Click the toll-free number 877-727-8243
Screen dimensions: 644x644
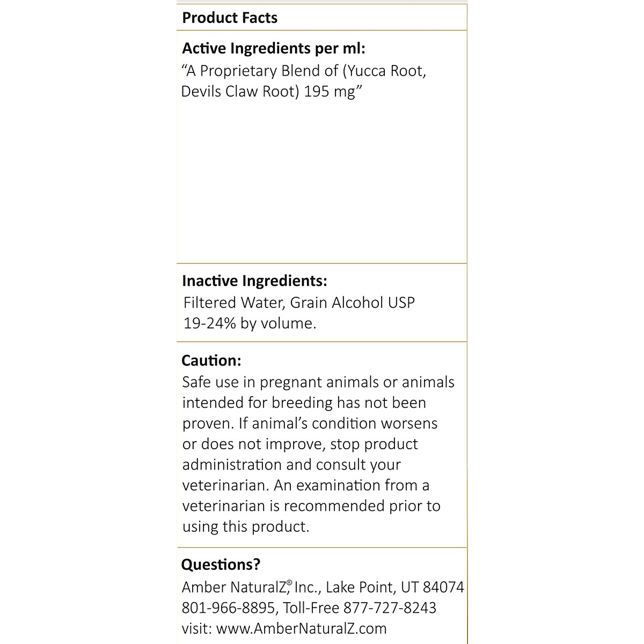coord(390,608)
